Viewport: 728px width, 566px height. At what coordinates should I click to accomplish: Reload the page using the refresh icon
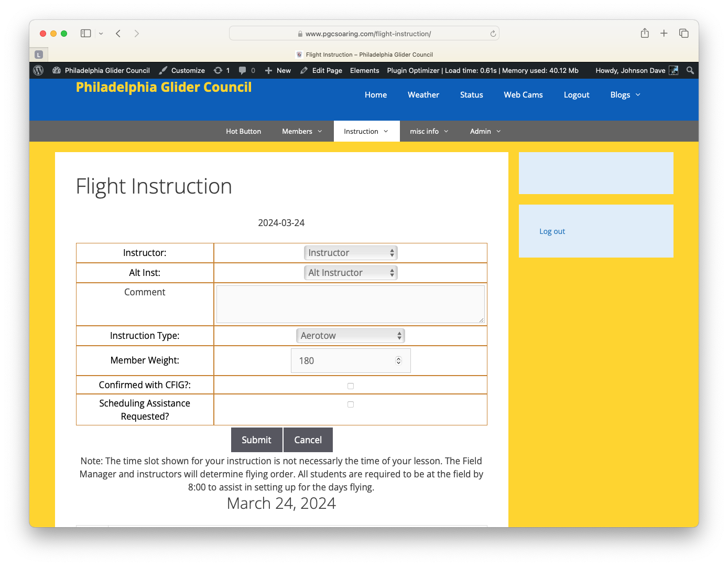pyautogui.click(x=493, y=34)
